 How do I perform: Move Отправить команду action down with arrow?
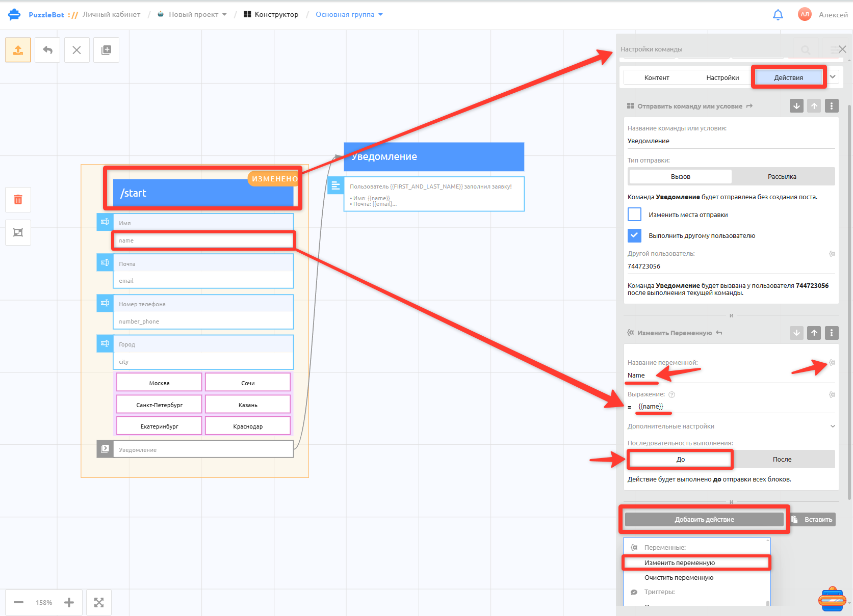click(x=796, y=106)
